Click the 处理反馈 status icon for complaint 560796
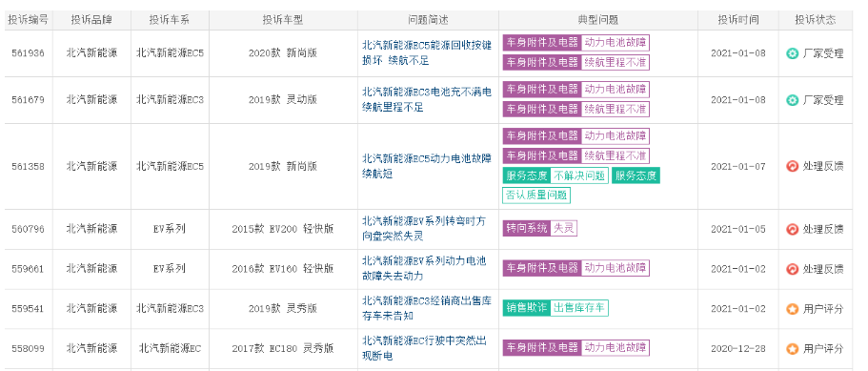This screenshot has width=868, height=371. tap(792, 229)
